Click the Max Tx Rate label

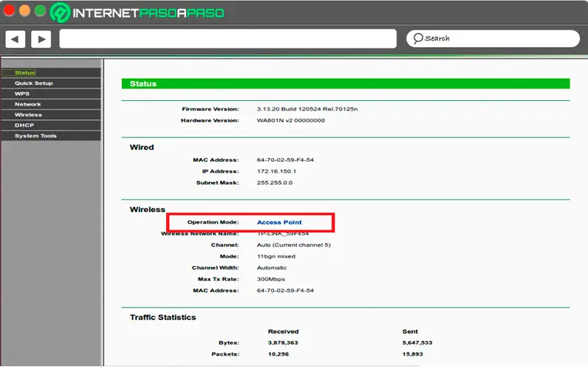click(218, 279)
